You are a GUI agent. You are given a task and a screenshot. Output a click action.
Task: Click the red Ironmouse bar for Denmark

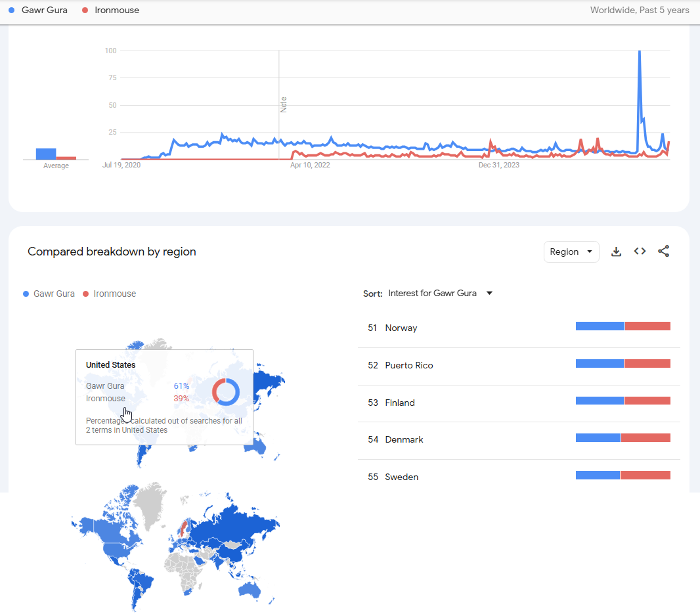coord(646,438)
